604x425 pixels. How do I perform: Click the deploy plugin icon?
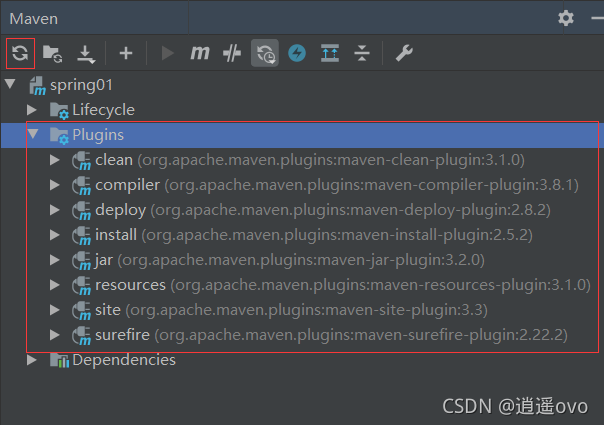[x=81, y=211]
